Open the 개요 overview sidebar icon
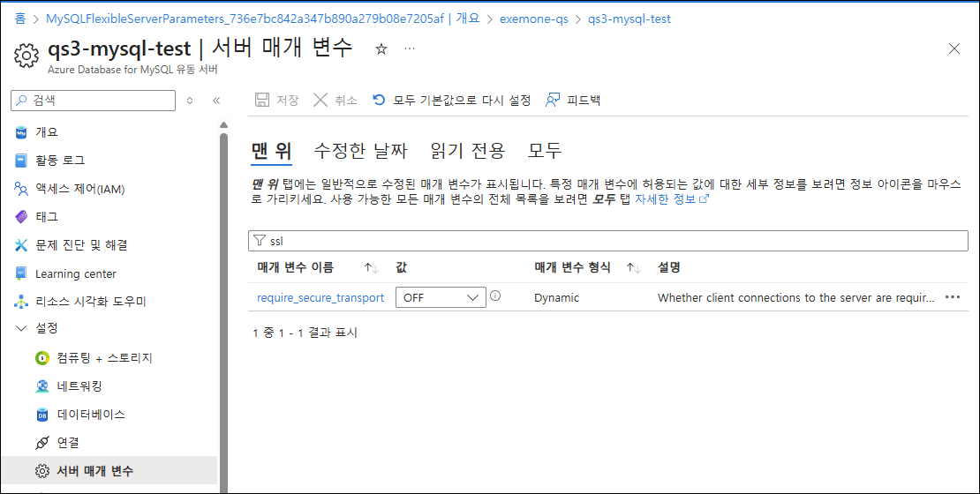The height and width of the screenshot is (494, 980). 22,132
